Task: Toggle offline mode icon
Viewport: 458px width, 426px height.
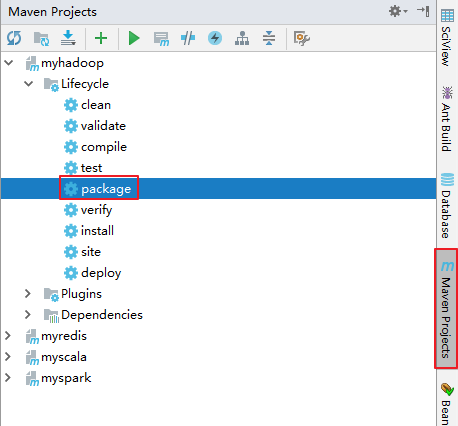Action: click(x=188, y=38)
